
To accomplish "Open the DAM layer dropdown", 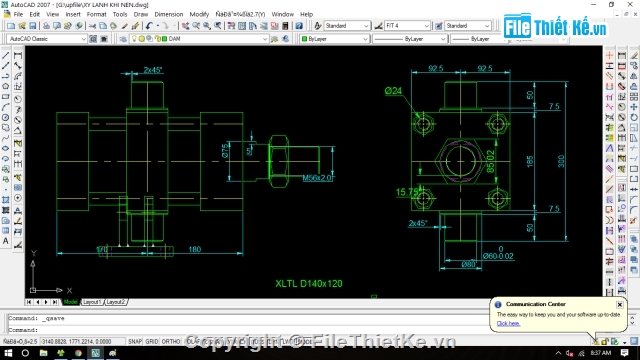I will 265,39.
